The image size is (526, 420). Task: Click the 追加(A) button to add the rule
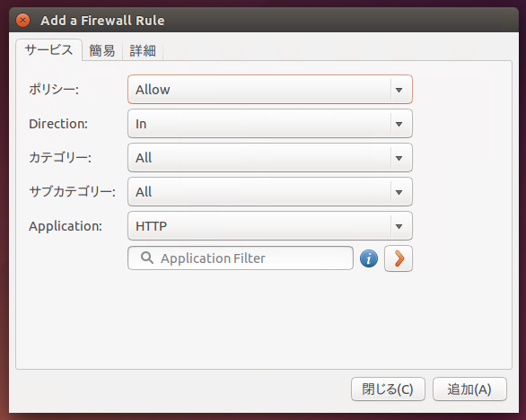469,389
